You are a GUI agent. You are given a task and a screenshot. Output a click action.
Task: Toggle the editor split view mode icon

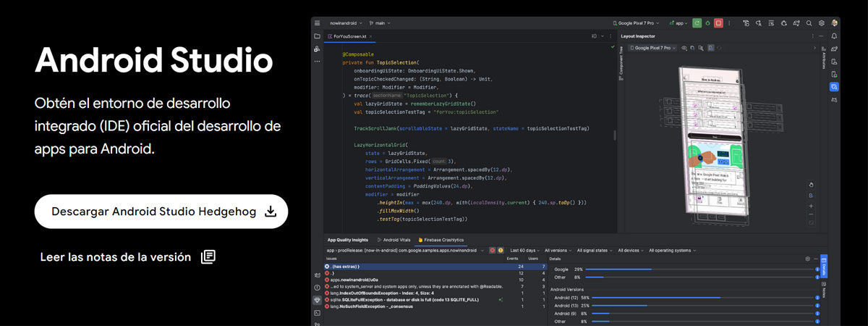tap(595, 36)
